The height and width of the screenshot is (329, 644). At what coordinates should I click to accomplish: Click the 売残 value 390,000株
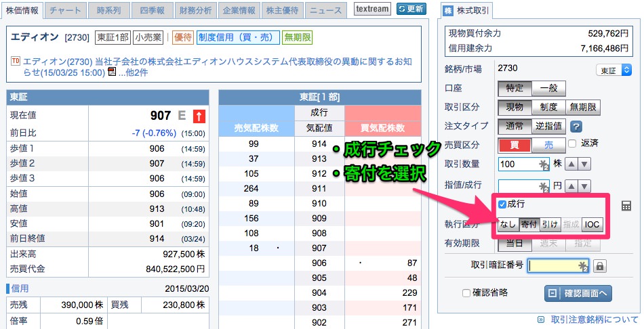coord(82,305)
